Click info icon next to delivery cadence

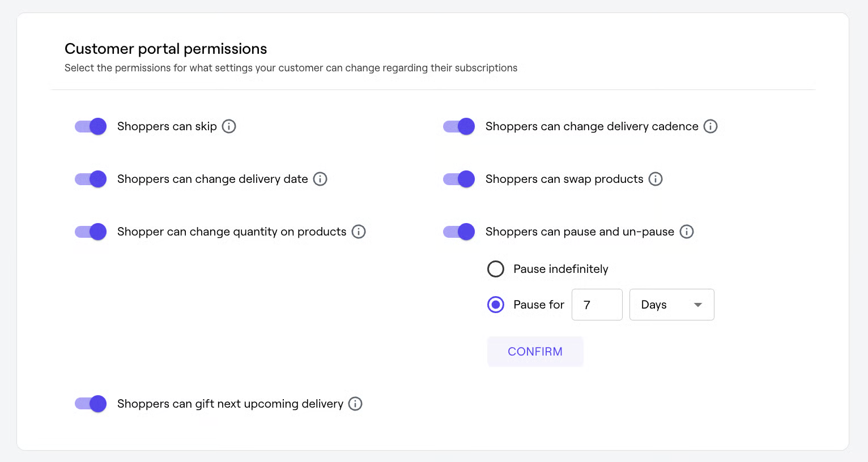(x=710, y=126)
